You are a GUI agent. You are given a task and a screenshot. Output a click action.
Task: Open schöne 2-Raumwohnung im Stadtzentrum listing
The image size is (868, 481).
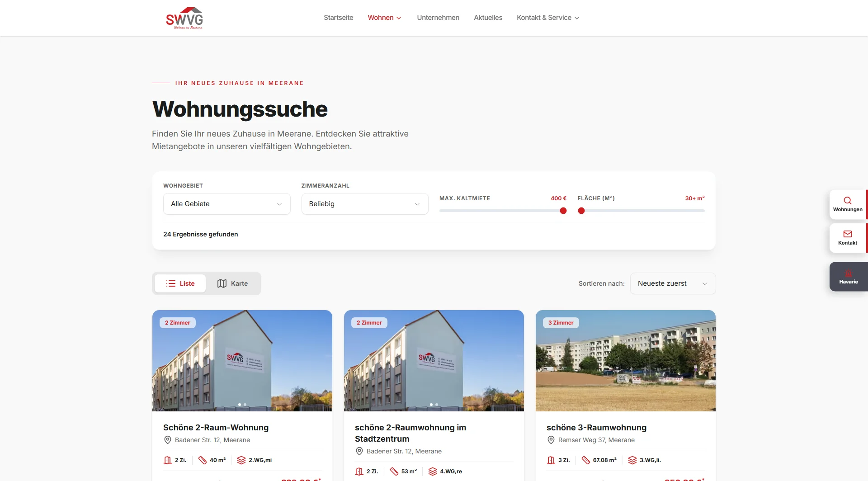pyautogui.click(x=410, y=433)
